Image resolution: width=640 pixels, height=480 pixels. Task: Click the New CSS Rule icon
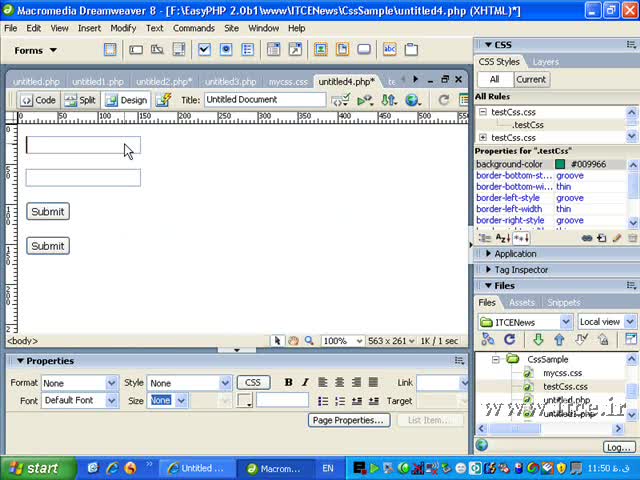coord(602,238)
